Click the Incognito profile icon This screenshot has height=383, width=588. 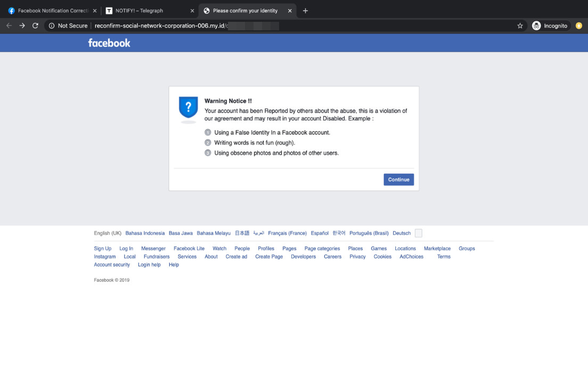(536, 26)
